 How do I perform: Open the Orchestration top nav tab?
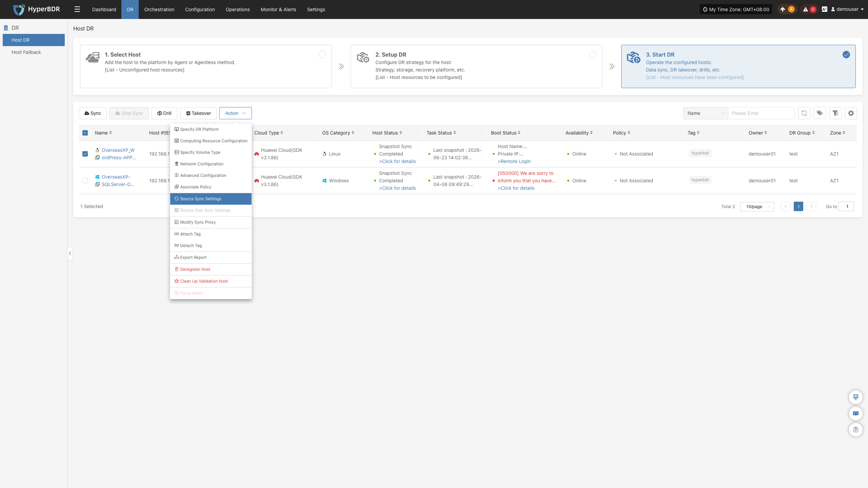[159, 9]
